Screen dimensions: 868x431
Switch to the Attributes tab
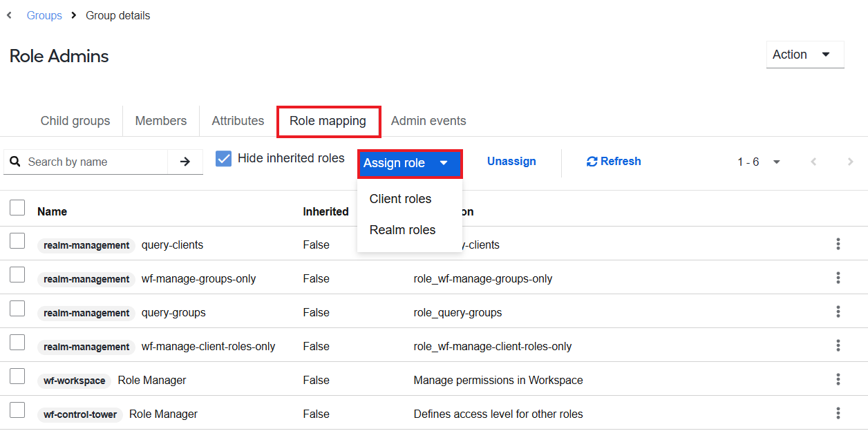(238, 121)
